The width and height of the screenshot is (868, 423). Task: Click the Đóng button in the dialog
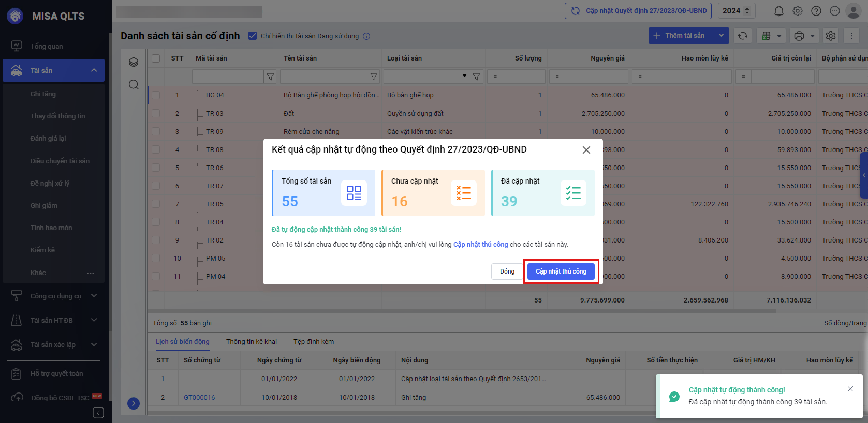(x=507, y=271)
